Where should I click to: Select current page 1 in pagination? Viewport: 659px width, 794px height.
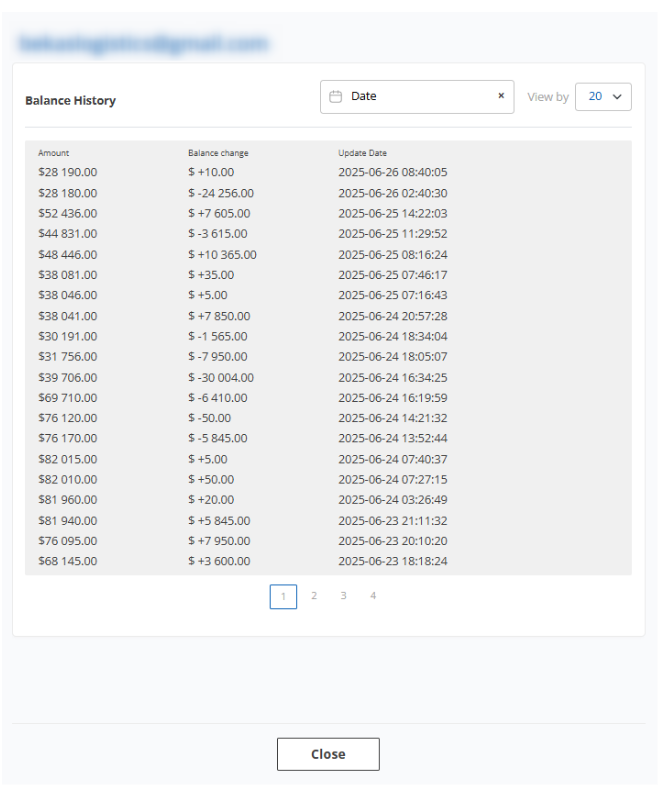click(x=283, y=597)
